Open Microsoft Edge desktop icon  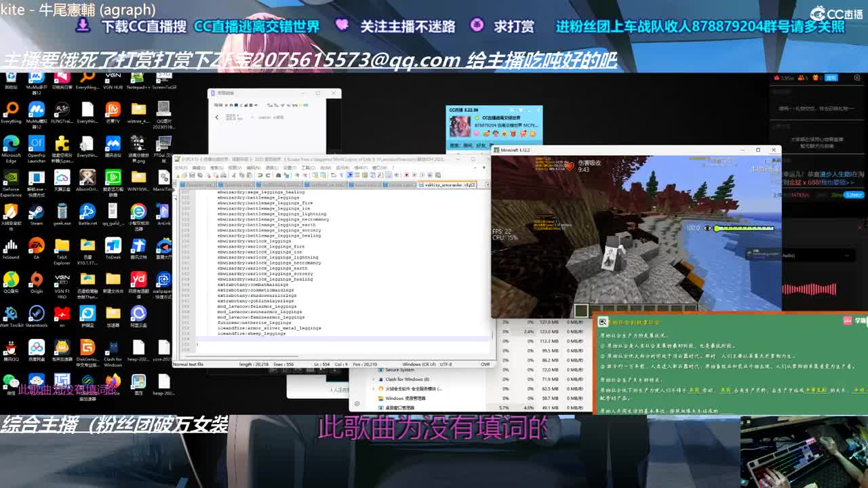point(11,148)
